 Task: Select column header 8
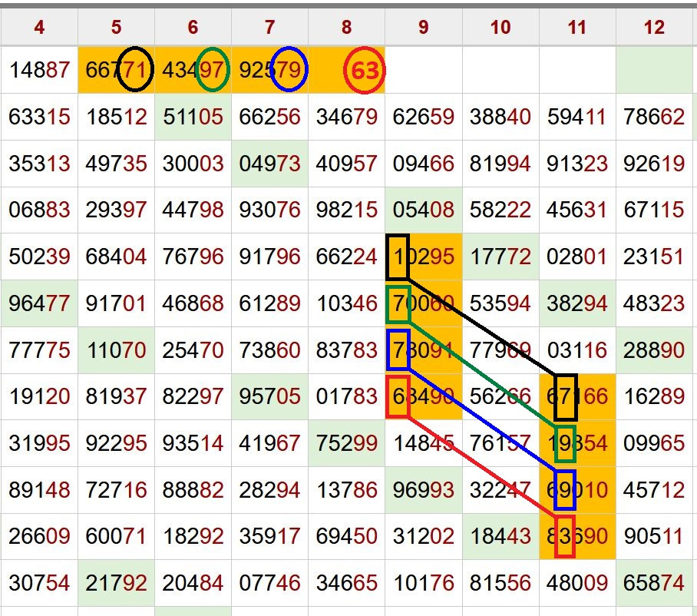point(347,27)
